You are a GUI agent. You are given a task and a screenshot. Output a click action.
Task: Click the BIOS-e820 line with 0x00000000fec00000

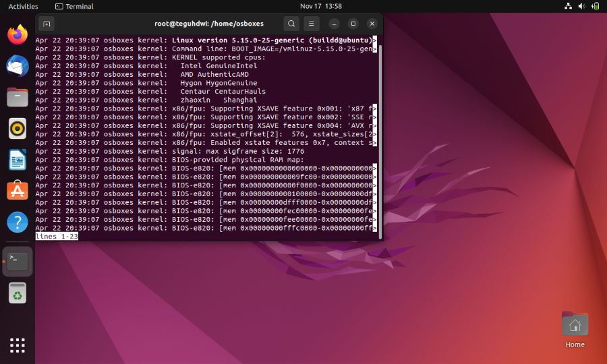click(206, 210)
